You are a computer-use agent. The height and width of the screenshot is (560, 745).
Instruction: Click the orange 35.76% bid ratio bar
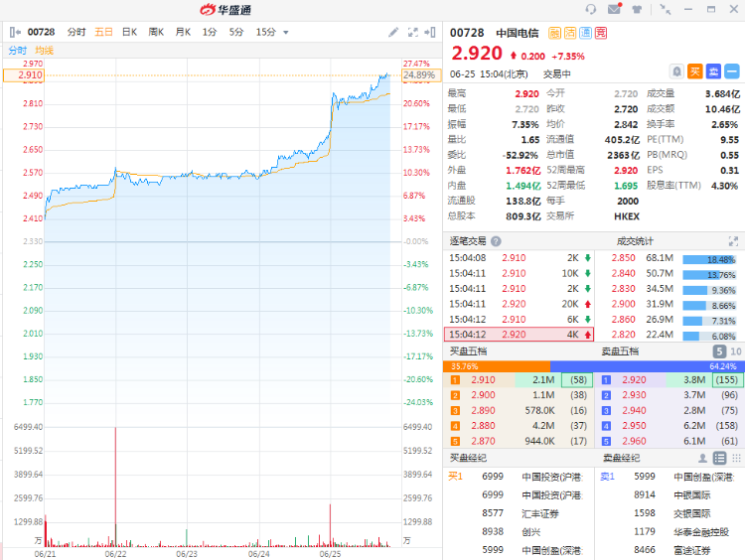tap(497, 366)
